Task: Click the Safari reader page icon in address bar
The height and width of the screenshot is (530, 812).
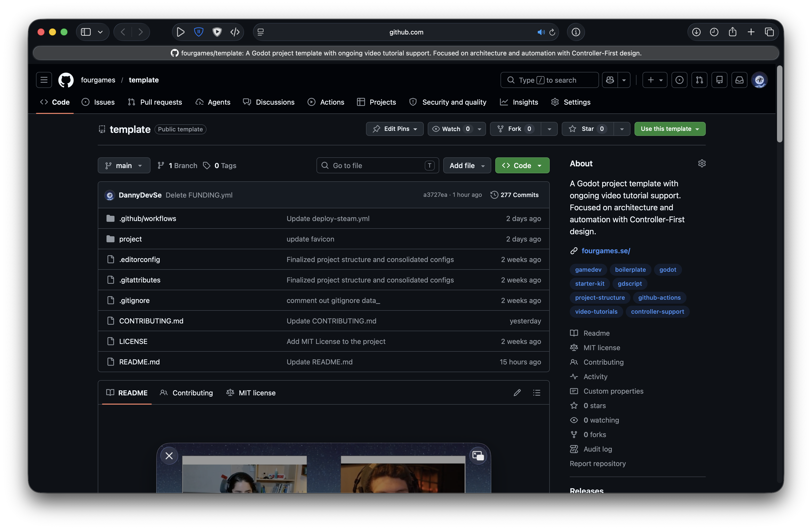Action: [x=261, y=32]
